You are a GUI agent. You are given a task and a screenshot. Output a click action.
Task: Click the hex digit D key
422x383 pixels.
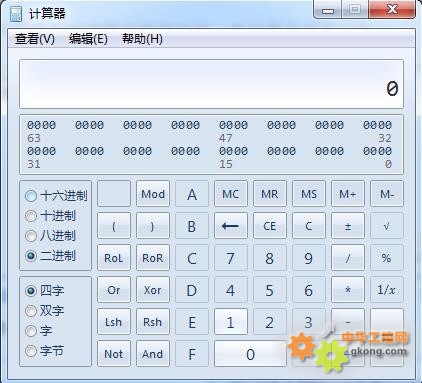[192, 290]
